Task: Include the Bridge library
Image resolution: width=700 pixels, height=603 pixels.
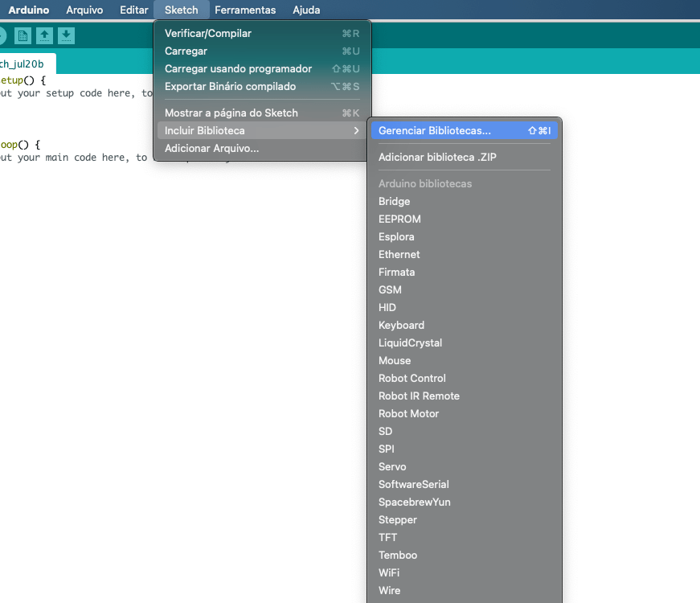Action: (465, 202)
